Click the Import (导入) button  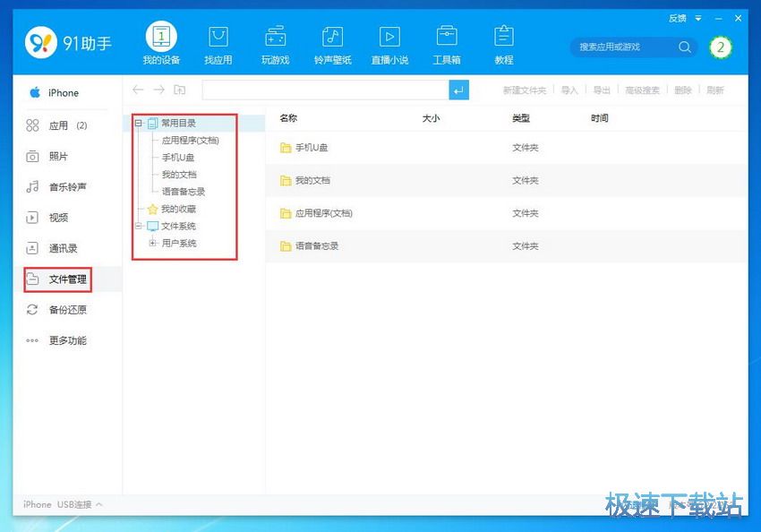[569, 90]
